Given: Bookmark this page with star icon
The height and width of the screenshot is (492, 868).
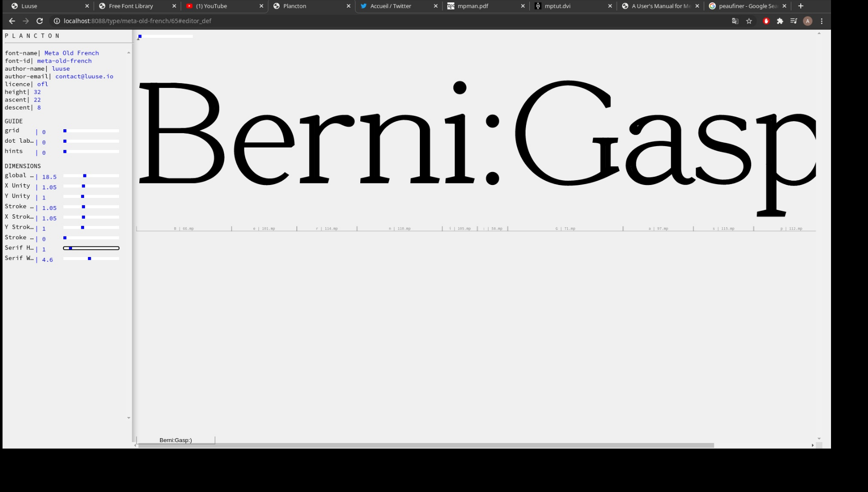Looking at the screenshot, I should 749,21.
